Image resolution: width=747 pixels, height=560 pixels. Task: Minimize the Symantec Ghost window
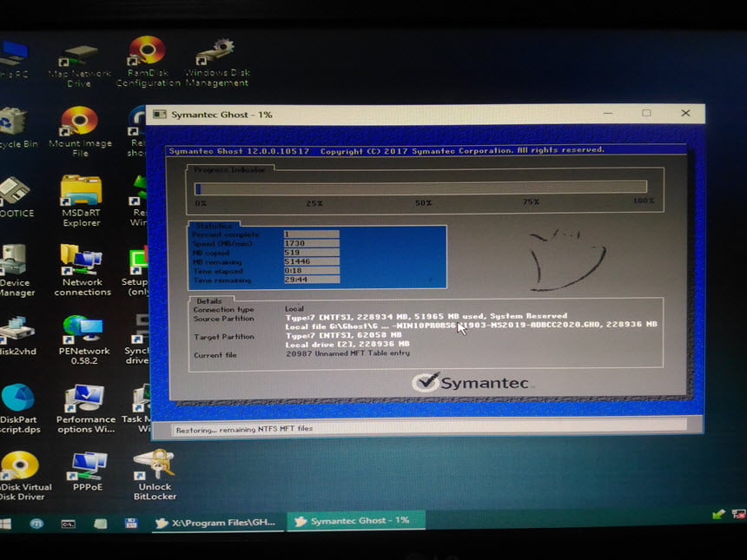pos(608,114)
